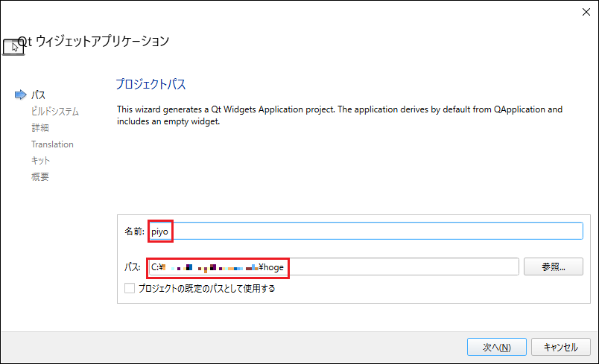
Task: Click the wizard description starting 'This wizard generates'
Action: point(340,115)
